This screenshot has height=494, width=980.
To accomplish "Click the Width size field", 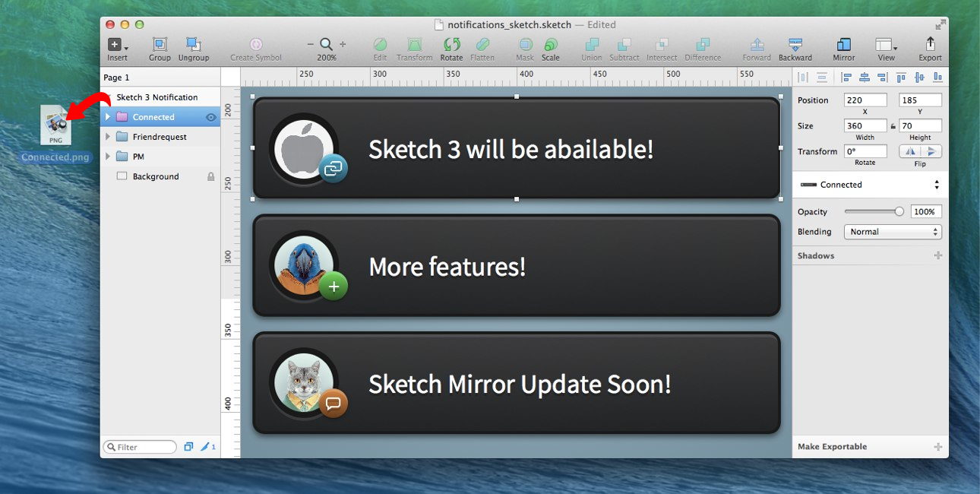I will (865, 126).
